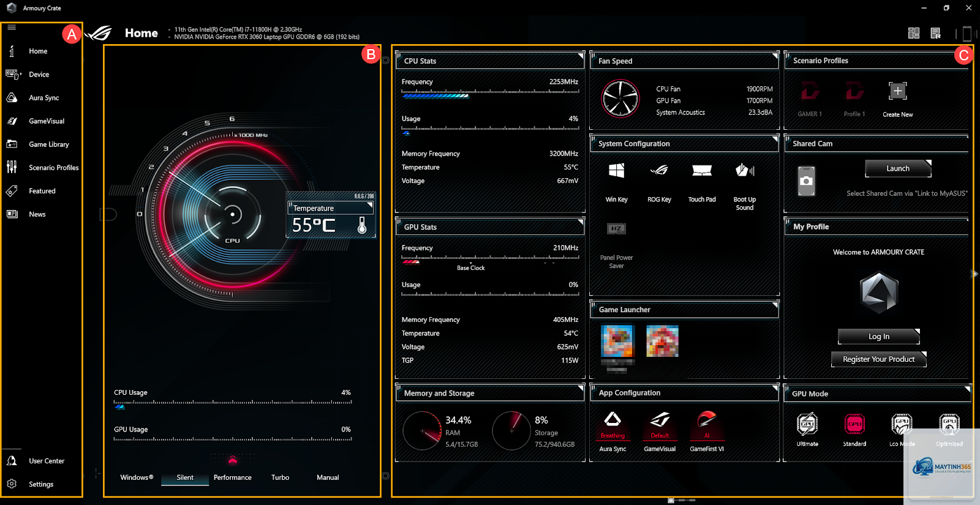The image size is (980, 505).
Task: Expand the Memory and Storage panel corner arrow
Action: tap(581, 389)
